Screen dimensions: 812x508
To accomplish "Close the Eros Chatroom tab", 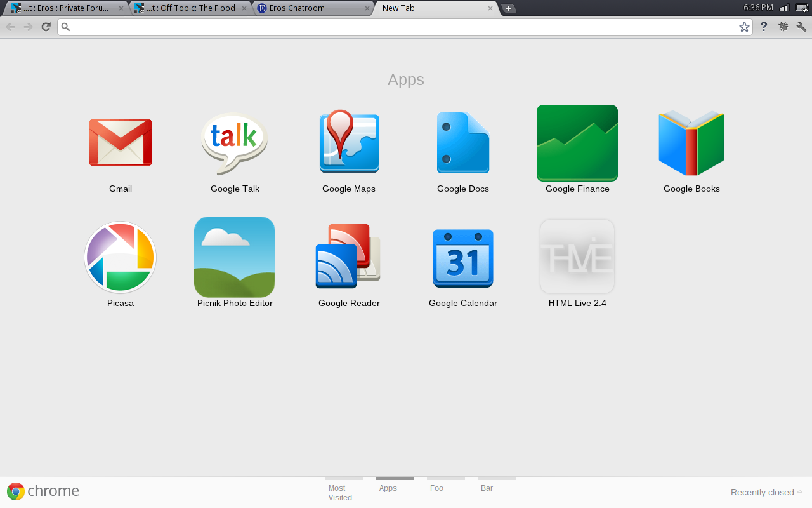I will click(x=367, y=8).
